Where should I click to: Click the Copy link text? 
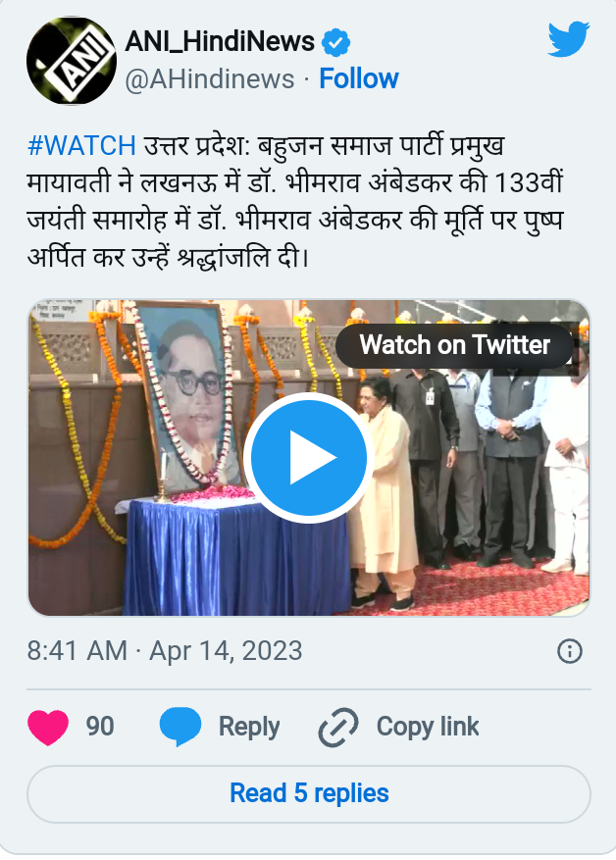pyautogui.click(x=428, y=727)
